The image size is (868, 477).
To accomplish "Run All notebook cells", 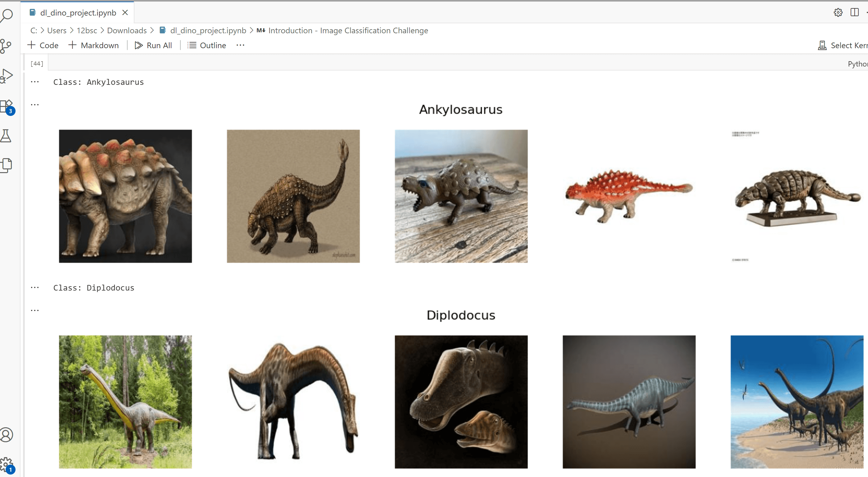I will [x=153, y=45].
